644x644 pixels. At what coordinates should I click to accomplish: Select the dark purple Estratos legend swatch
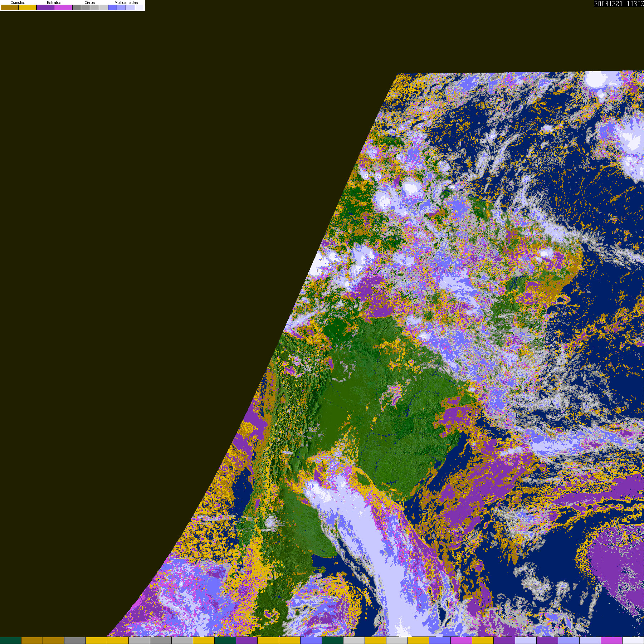point(45,7)
